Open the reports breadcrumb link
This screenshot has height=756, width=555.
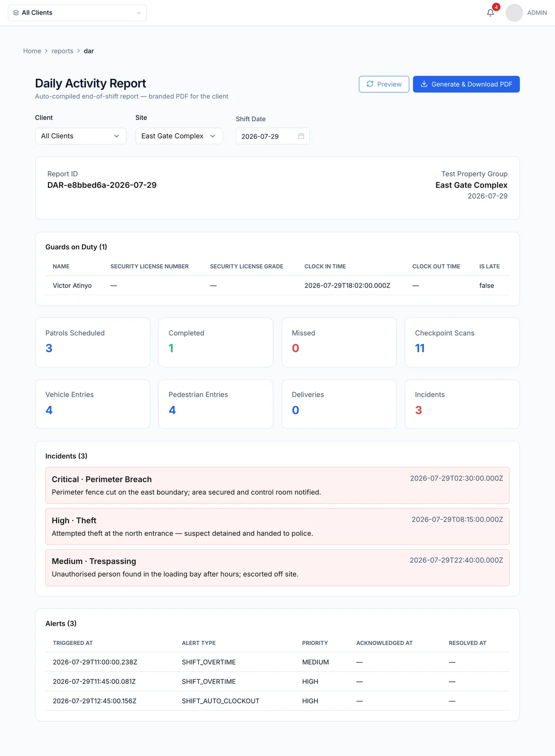[x=63, y=51]
